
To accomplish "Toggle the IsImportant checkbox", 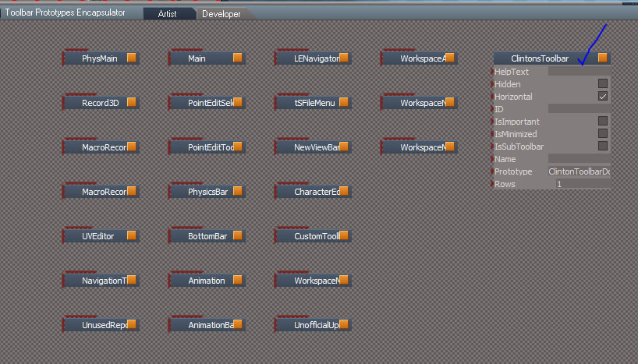I will [603, 121].
